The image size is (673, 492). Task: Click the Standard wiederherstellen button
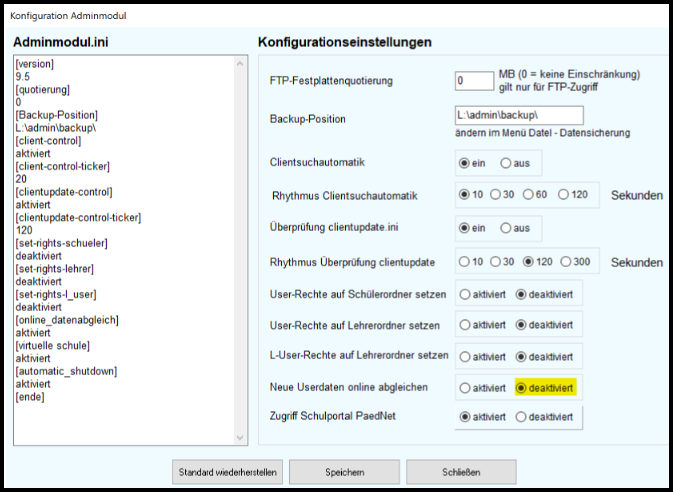(x=229, y=471)
